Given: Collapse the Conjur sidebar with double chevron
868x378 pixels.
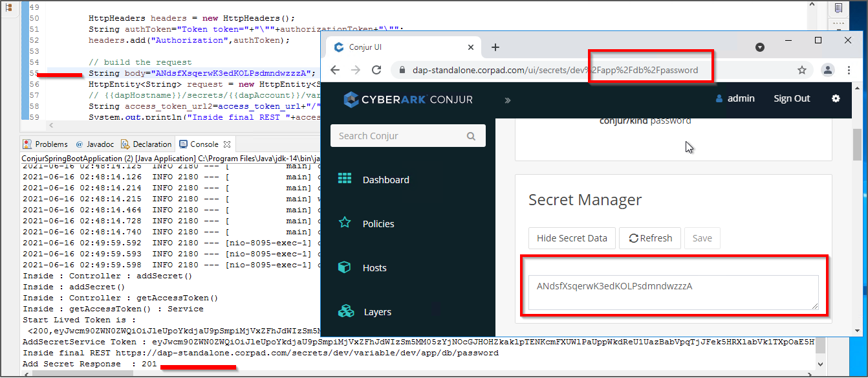Looking at the screenshot, I should [x=508, y=100].
